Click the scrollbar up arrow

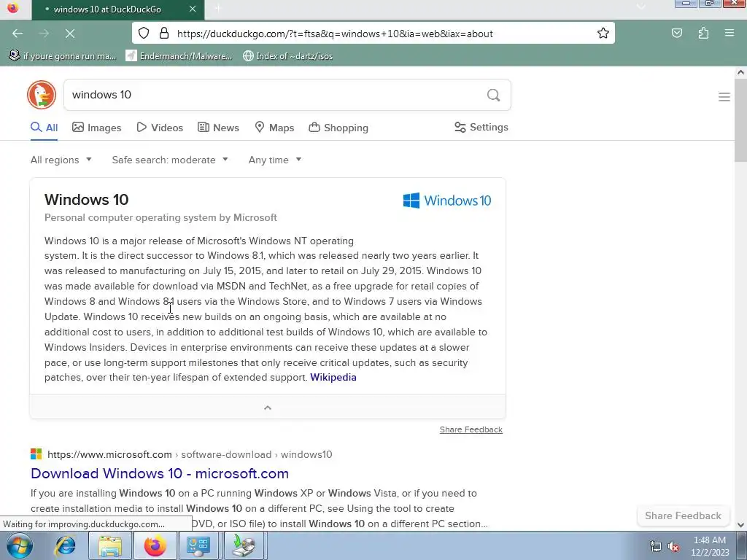coord(740,72)
